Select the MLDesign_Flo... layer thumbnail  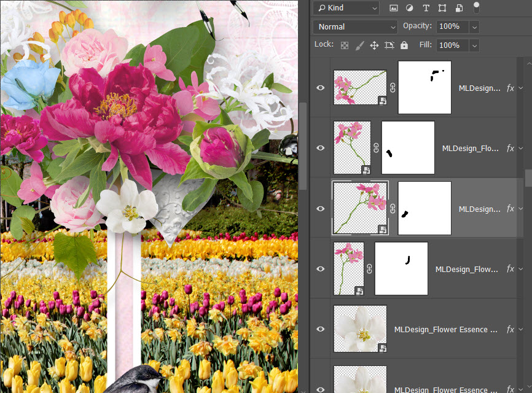[x=352, y=147]
